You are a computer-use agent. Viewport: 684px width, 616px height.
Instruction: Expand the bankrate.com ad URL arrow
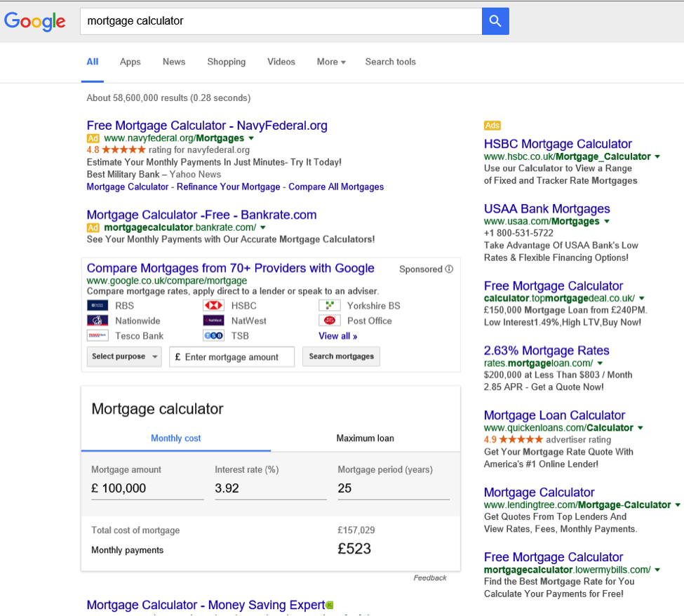(263, 227)
